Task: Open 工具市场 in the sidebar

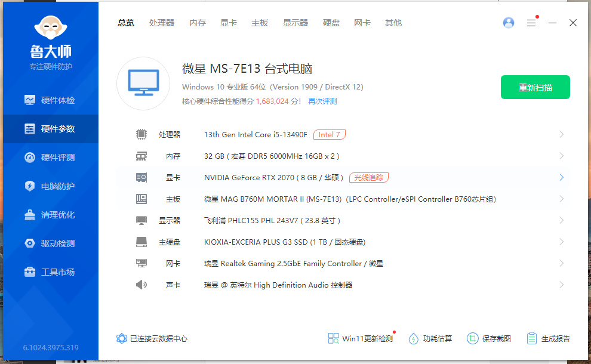Action: pos(51,272)
